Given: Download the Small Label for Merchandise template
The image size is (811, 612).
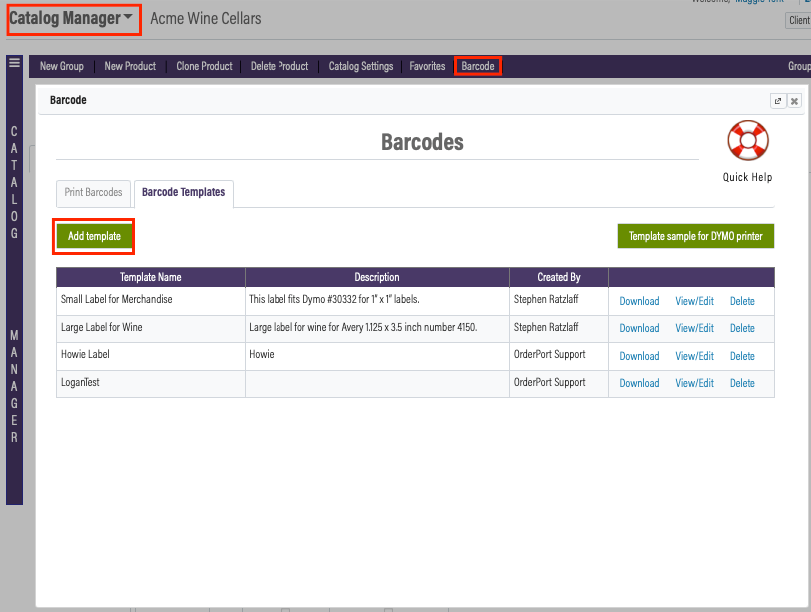Looking at the screenshot, I should point(639,301).
